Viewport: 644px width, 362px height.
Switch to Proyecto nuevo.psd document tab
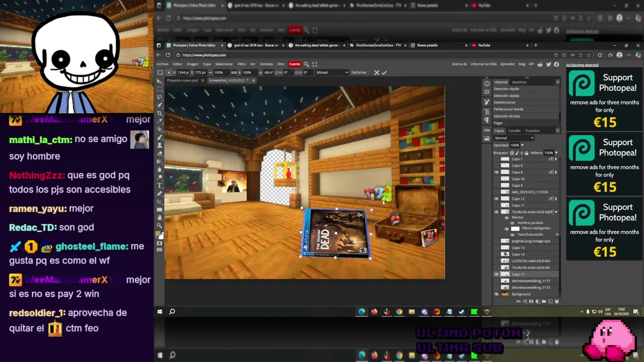[x=182, y=80]
